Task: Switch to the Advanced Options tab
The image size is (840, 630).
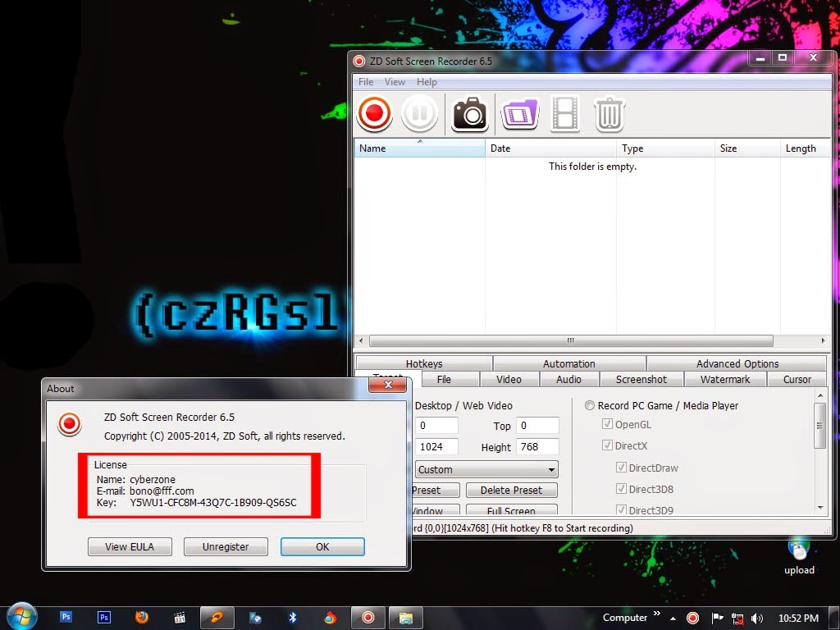Action: [x=737, y=363]
